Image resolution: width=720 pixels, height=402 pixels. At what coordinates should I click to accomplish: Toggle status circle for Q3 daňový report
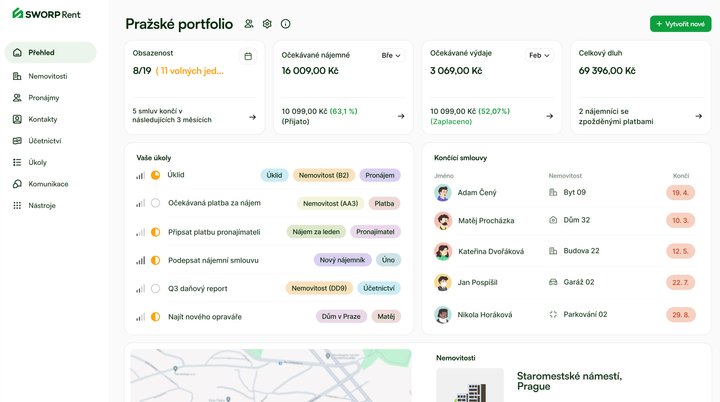(155, 288)
